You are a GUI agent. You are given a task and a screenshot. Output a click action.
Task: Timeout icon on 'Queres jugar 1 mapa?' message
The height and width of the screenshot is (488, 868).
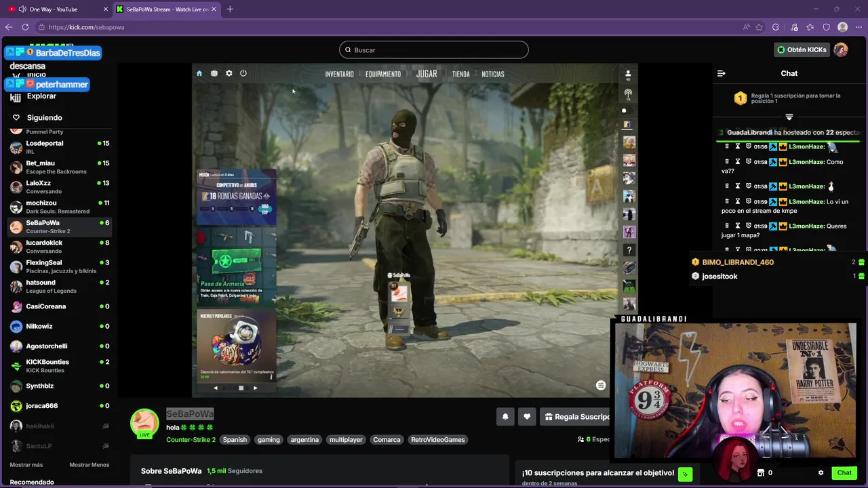point(738,226)
